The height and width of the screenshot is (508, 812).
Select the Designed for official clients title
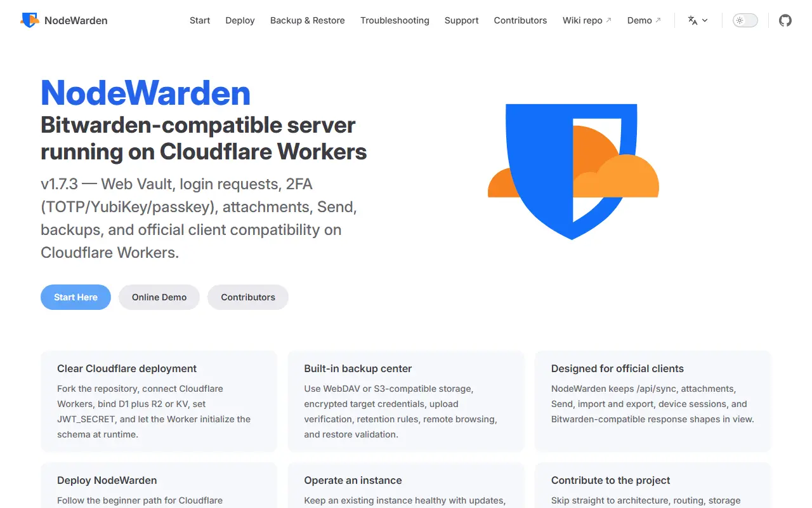tap(617, 368)
